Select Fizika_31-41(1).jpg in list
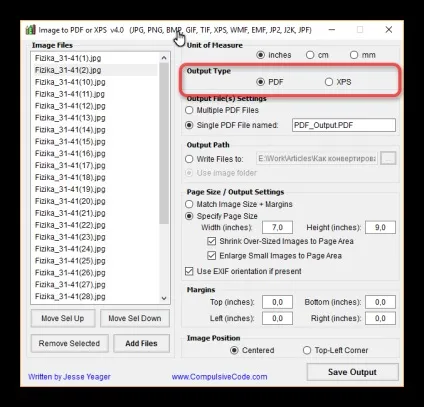 [x=95, y=58]
